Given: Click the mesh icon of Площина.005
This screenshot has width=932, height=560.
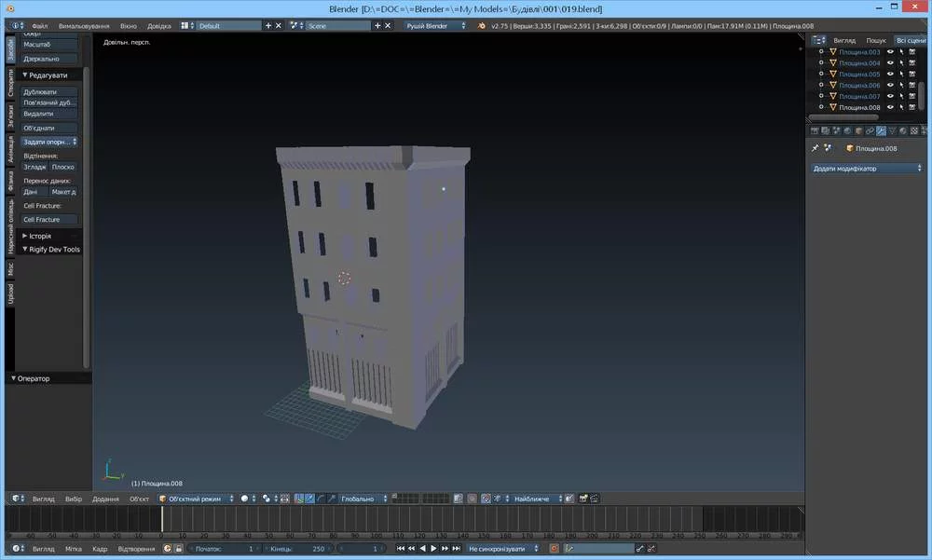Looking at the screenshot, I should pyautogui.click(x=833, y=75).
